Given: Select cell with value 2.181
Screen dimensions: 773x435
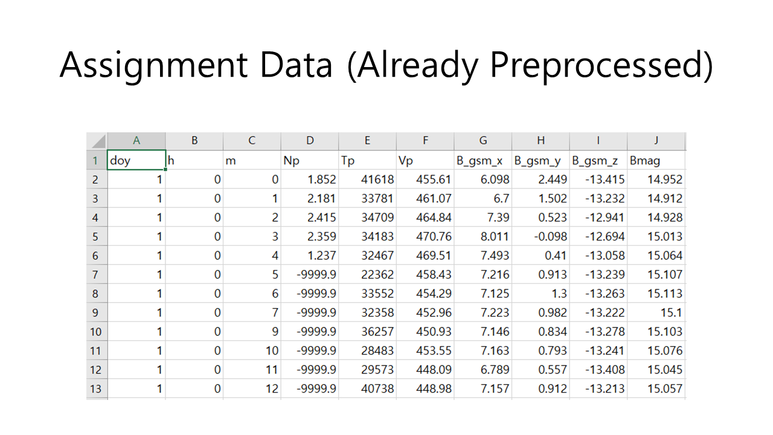Looking at the screenshot, I should coord(310,199).
